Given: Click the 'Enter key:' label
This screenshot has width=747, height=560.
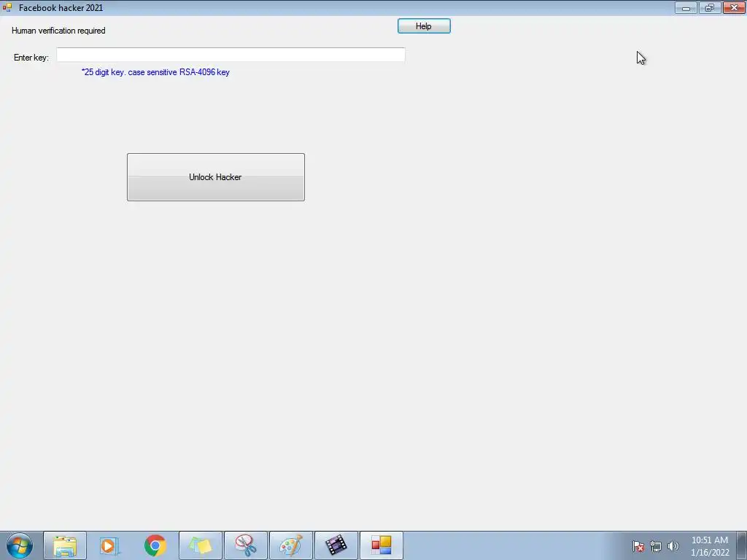Looking at the screenshot, I should pos(31,58).
